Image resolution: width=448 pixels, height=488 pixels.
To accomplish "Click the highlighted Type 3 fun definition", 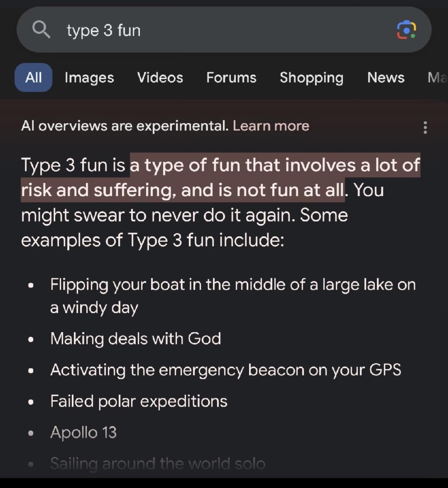I will pos(236,177).
